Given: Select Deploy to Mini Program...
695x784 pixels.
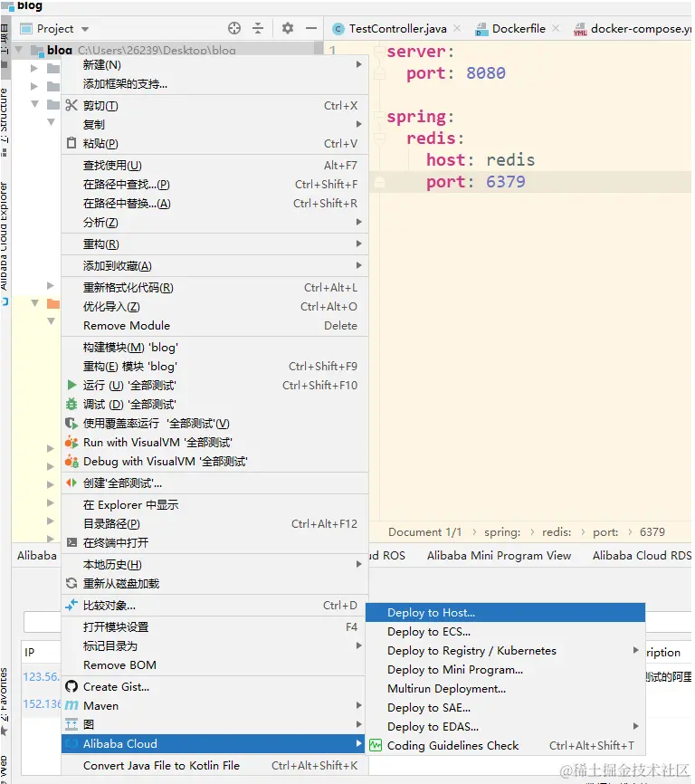Looking at the screenshot, I should click(505, 670).
